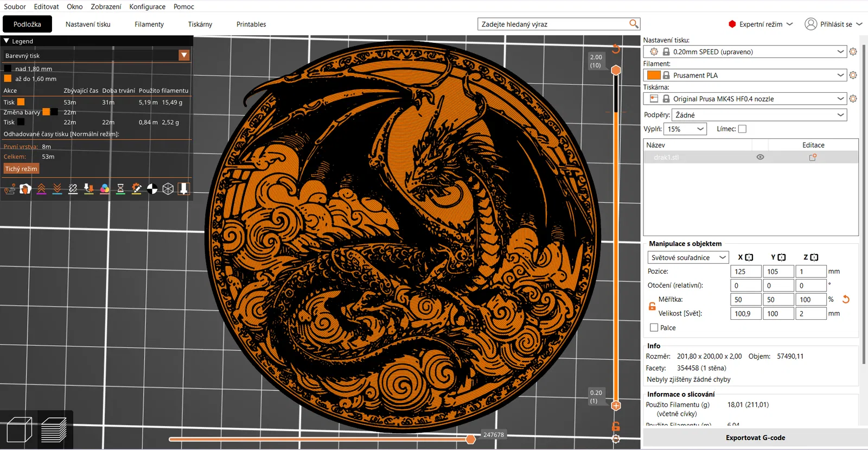Viewport: 868px width, 450px height.
Task: Click the orange filament color swatch
Action: click(x=654, y=75)
